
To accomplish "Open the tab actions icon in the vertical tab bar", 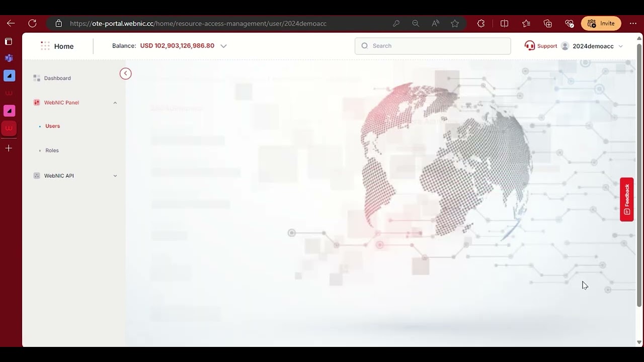I will pyautogui.click(x=9, y=41).
